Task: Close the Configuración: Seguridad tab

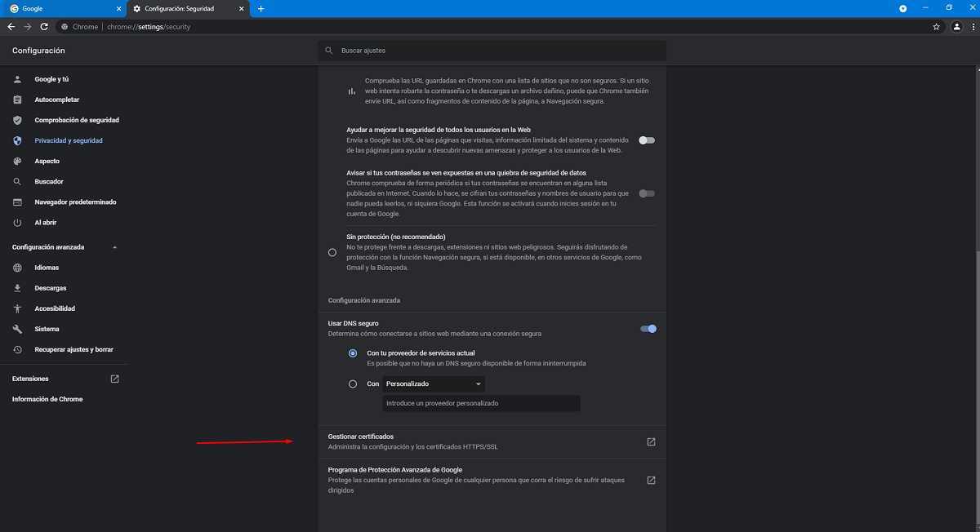Action: [x=243, y=8]
